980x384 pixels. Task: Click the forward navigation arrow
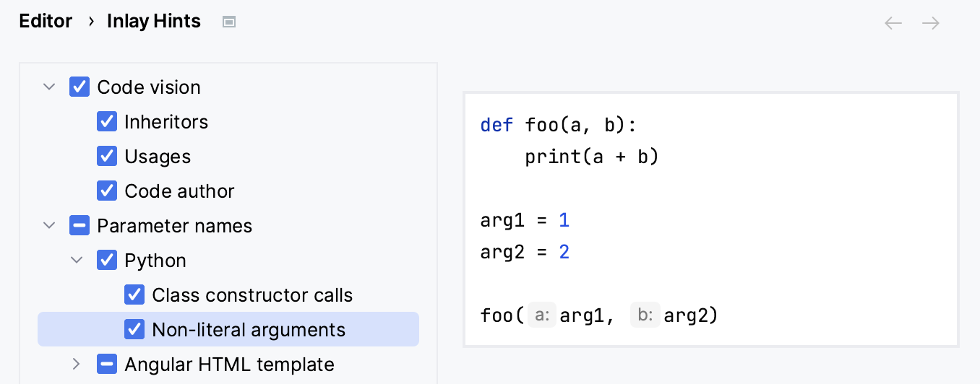click(x=931, y=23)
